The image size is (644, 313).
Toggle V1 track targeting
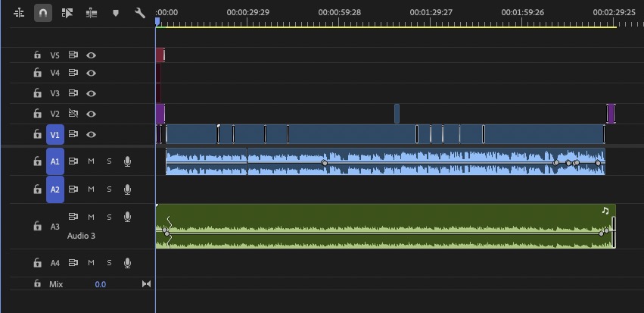tap(55, 134)
